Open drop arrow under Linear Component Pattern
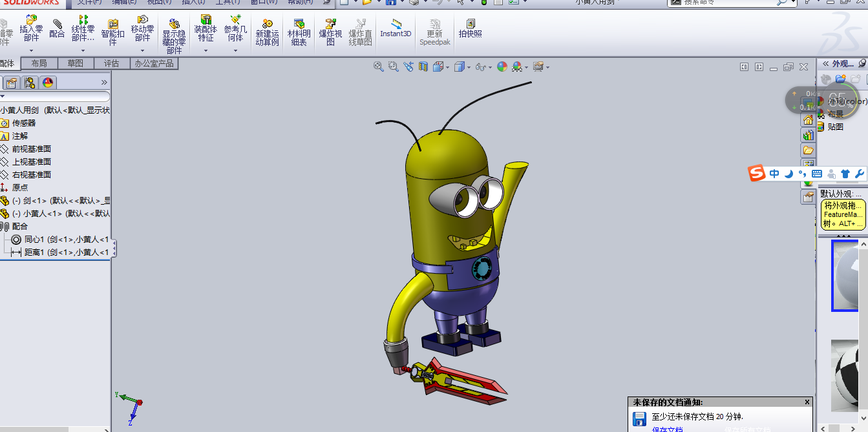Image resolution: width=868 pixels, height=432 pixels. [x=83, y=50]
